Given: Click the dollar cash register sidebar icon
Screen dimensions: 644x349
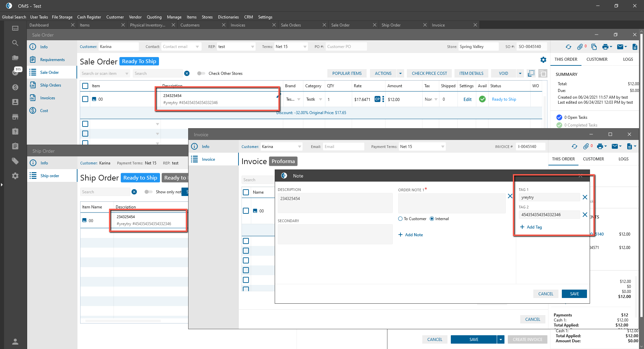Looking at the screenshot, I should (15, 87).
